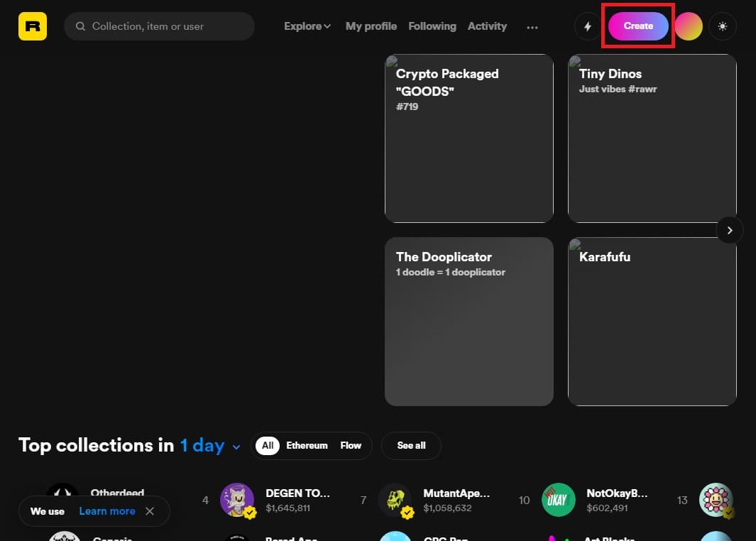The image size is (756, 541).
Task: Click See all collections
Action: click(411, 446)
